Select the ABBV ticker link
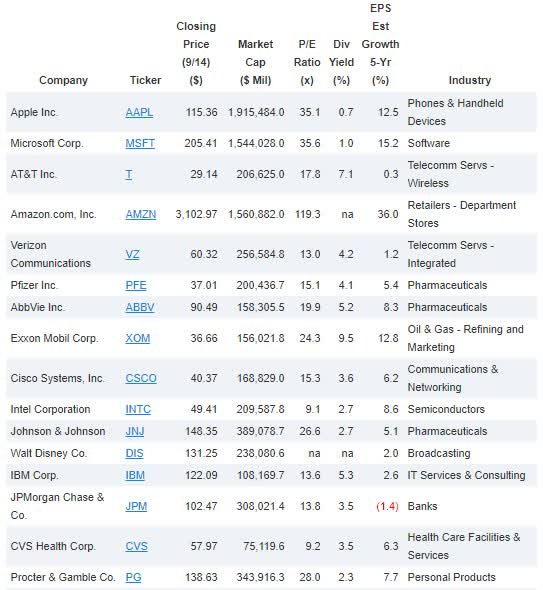543x590 pixels. [x=140, y=307]
